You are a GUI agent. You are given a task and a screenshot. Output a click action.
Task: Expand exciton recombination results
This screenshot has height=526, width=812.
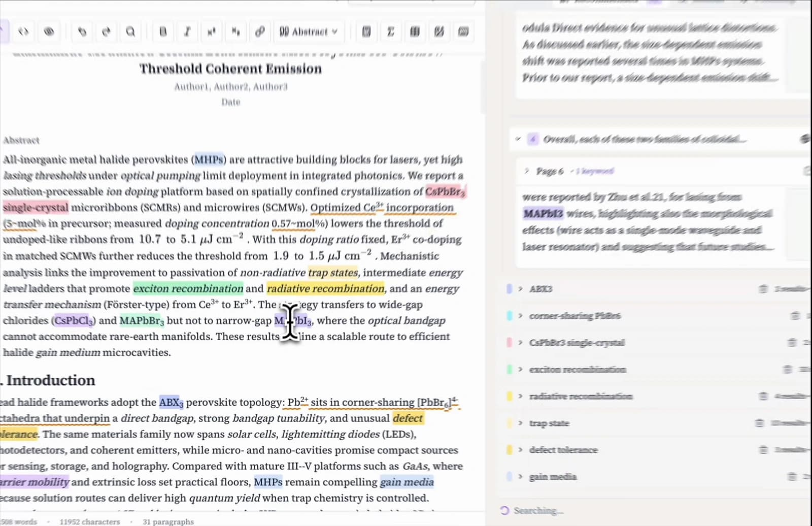(520, 369)
